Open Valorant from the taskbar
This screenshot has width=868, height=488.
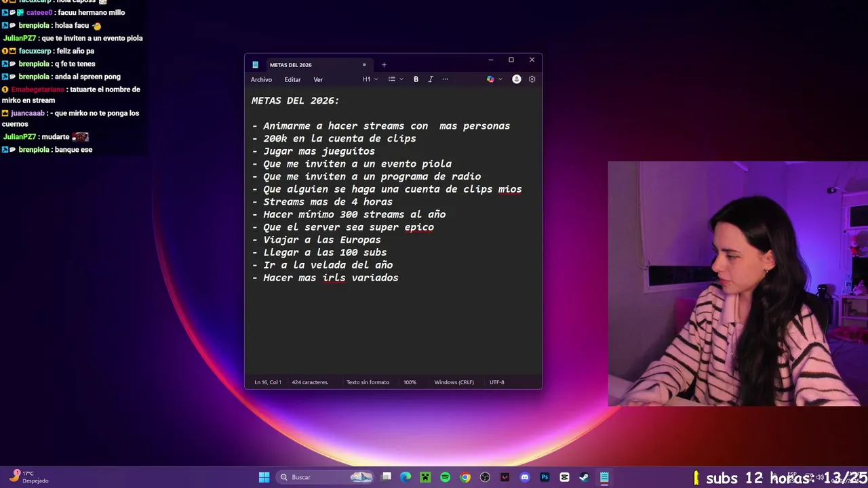coord(505,477)
